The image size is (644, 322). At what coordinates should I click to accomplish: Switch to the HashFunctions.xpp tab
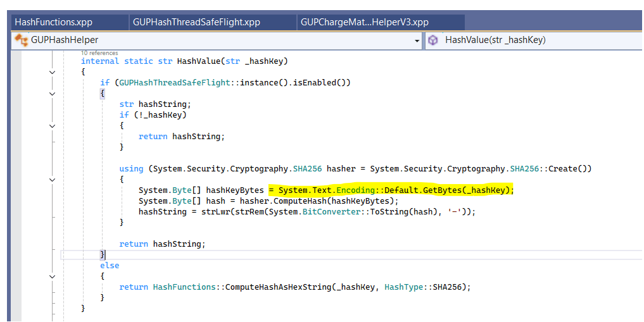54,22
